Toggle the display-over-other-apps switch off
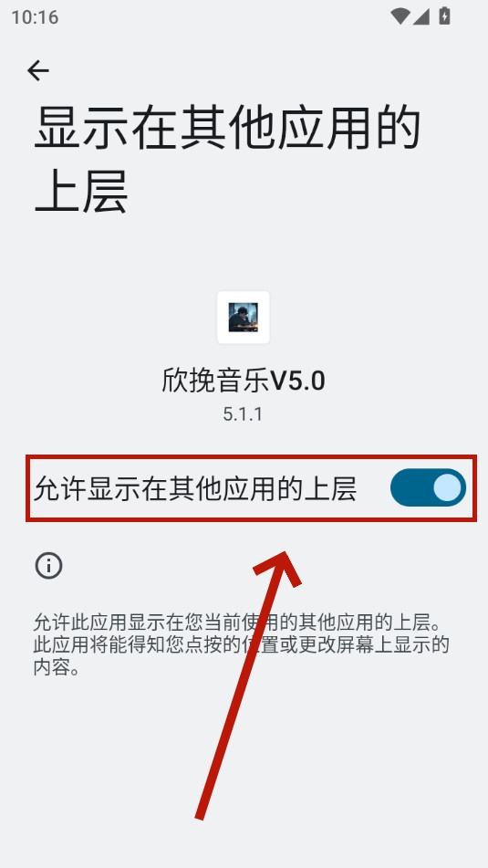This screenshot has width=488, height=868. point(428,487)
